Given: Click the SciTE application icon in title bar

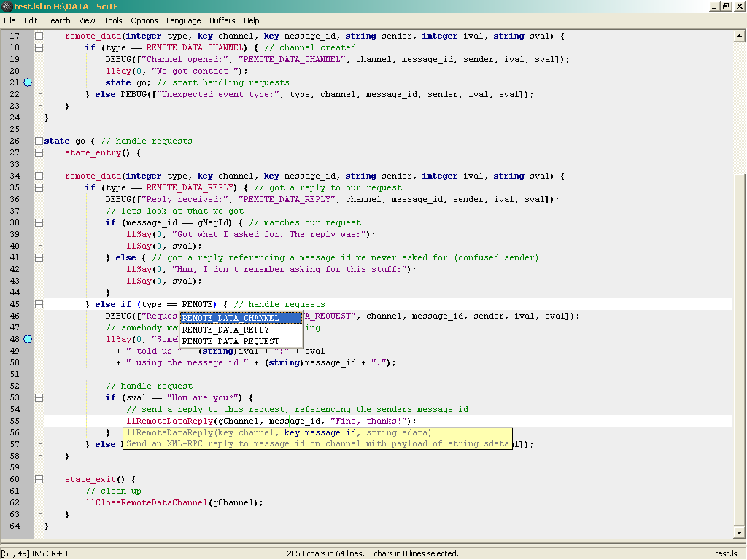Looking at the screenshot, I should [7, 6].
